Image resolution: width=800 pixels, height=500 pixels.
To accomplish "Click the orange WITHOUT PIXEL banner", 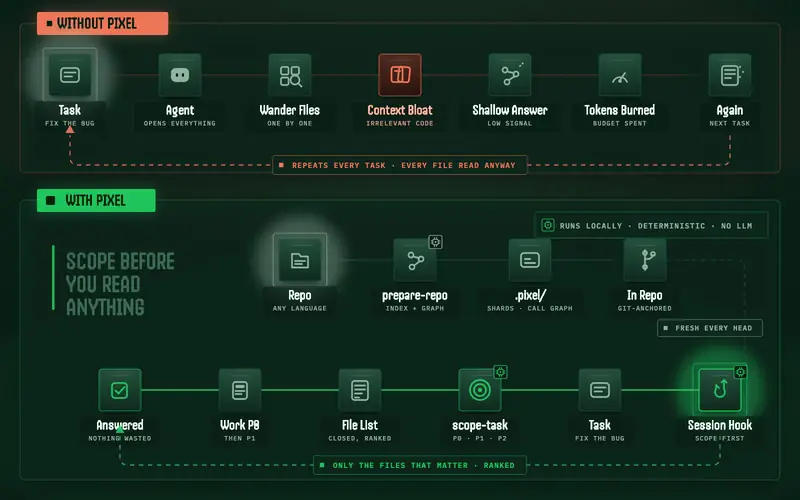I will (103, 23).
